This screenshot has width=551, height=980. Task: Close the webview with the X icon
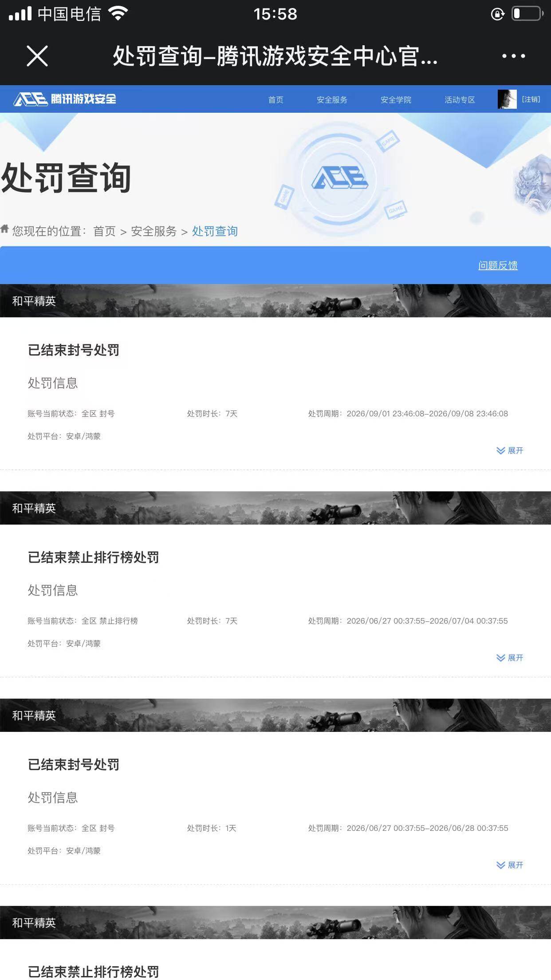click(x=37, y=56)
